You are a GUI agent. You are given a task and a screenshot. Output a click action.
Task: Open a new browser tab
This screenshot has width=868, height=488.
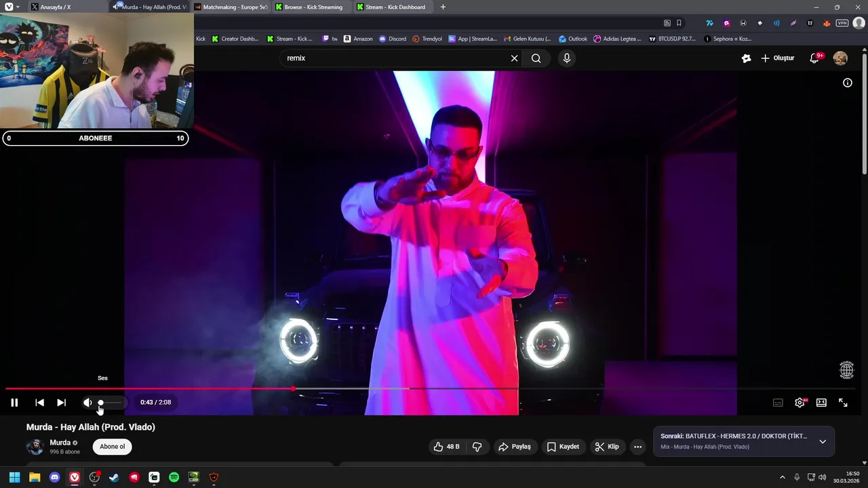(443, 7)
